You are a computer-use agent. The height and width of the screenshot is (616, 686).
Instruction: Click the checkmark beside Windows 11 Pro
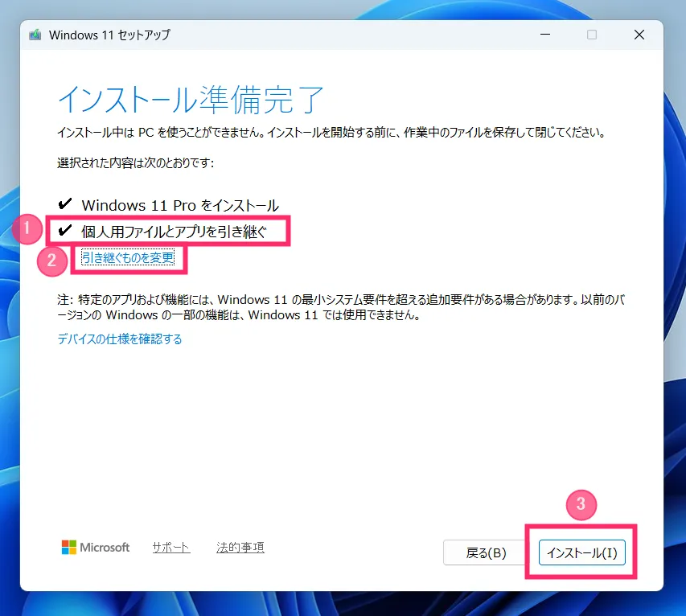(65, 203)
